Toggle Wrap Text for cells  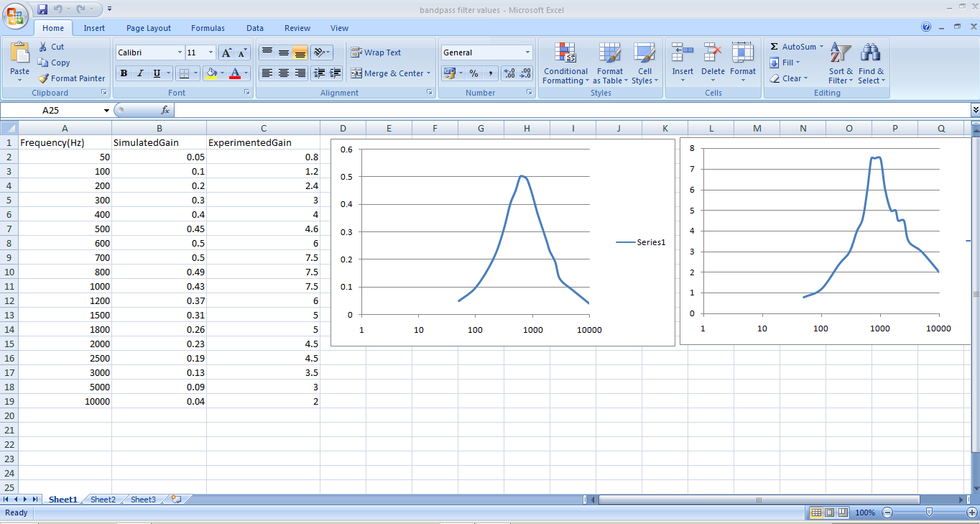tap(376, 52)
